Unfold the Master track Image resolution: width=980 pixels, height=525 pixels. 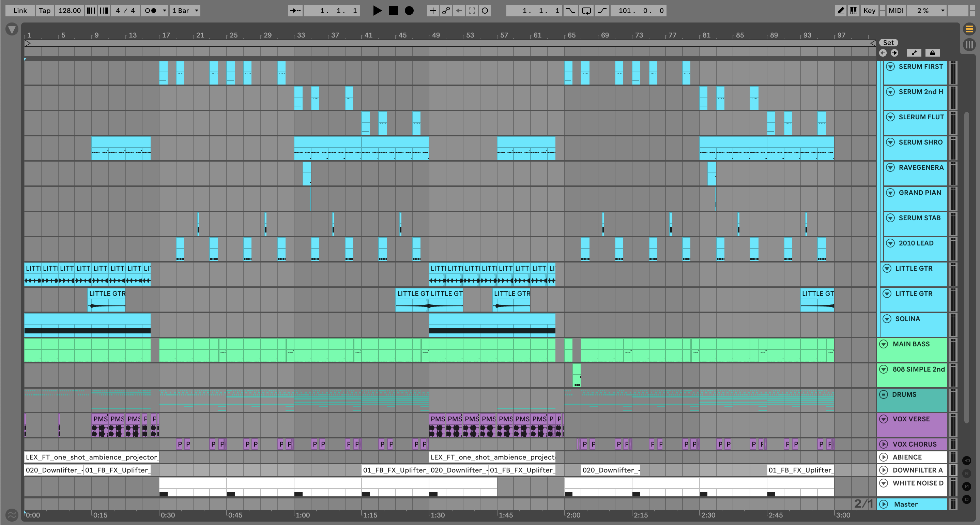pos(884,505)
